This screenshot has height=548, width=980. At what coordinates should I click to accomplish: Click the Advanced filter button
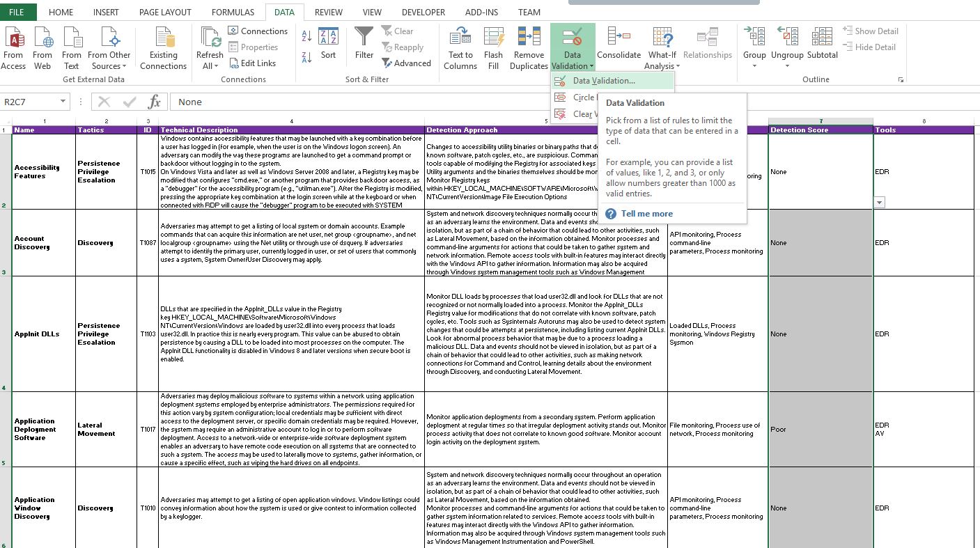[x=407, y=63]
